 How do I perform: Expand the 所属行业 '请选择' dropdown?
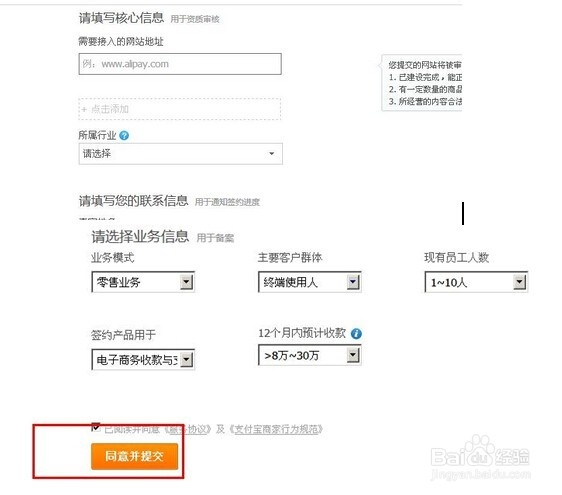181,154
